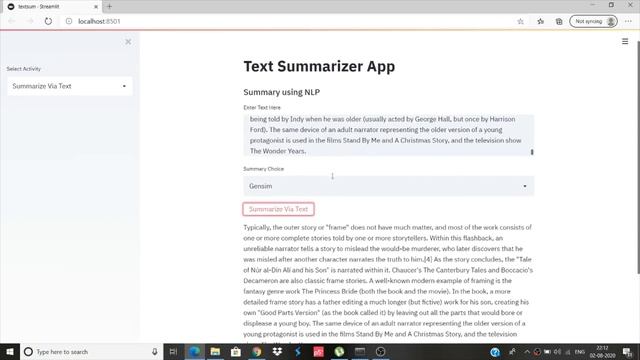This screenshot has height=360, width=640.
Task: Open the red app icon in the taskbar
Action: click(318, 352)
